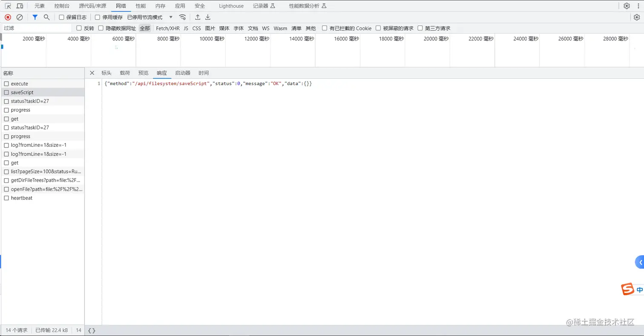Open network conditions wifi icon
Image resolution: width=644 pixels, height=336 pixels.
(182, 17)
